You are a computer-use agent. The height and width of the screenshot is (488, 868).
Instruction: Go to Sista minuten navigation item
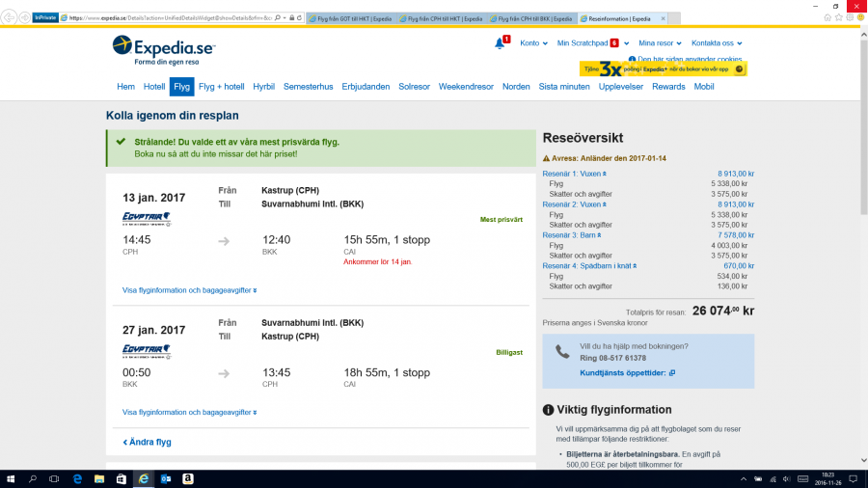click(564, 87)
